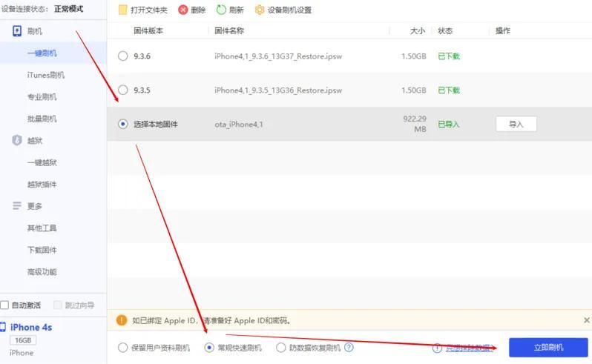Open 批量刷机 in the sidebar
Image resolution: width=592 pixels, height=364 pixels.
click(42, 119)
